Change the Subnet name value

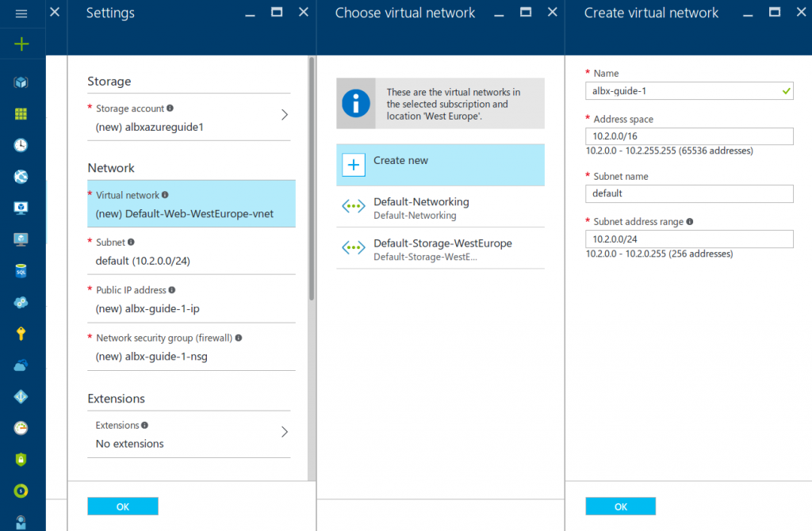click(x=688, y=193)
